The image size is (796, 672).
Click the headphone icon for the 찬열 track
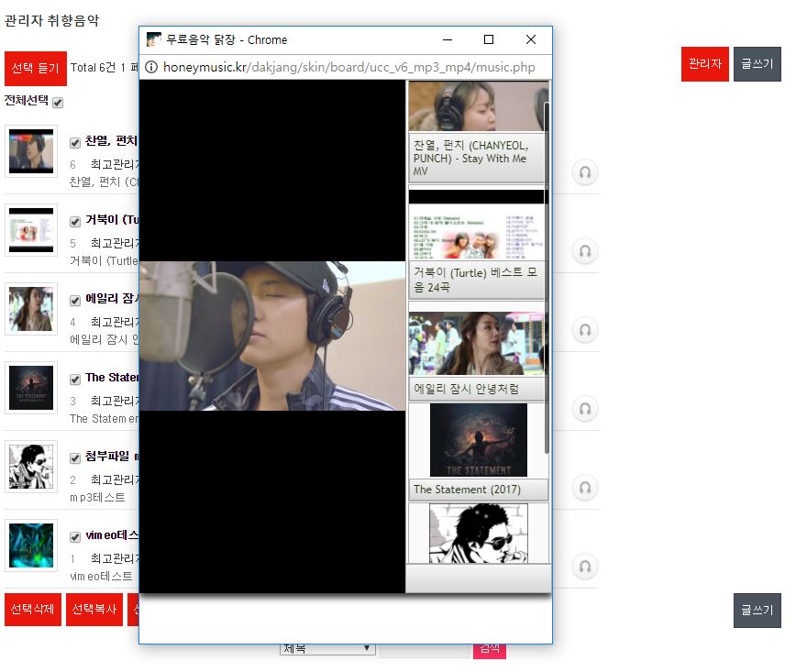tap(585, 172)
